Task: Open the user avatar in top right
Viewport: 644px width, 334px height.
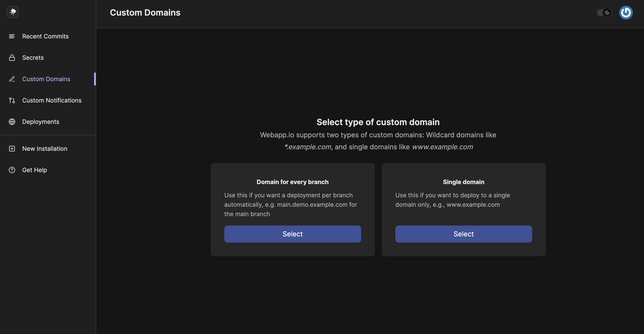Action: point(626,12)
